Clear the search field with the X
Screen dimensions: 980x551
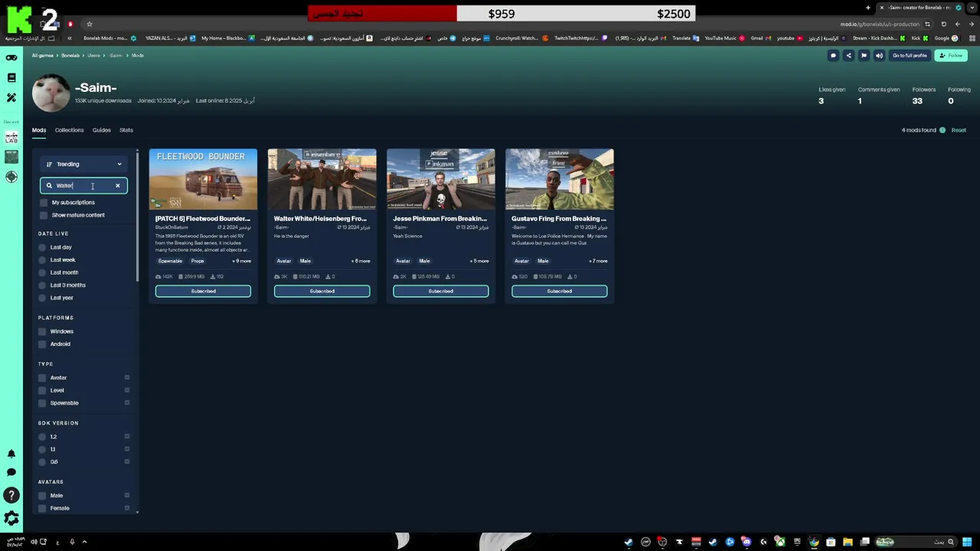click(x=118, y=185)
